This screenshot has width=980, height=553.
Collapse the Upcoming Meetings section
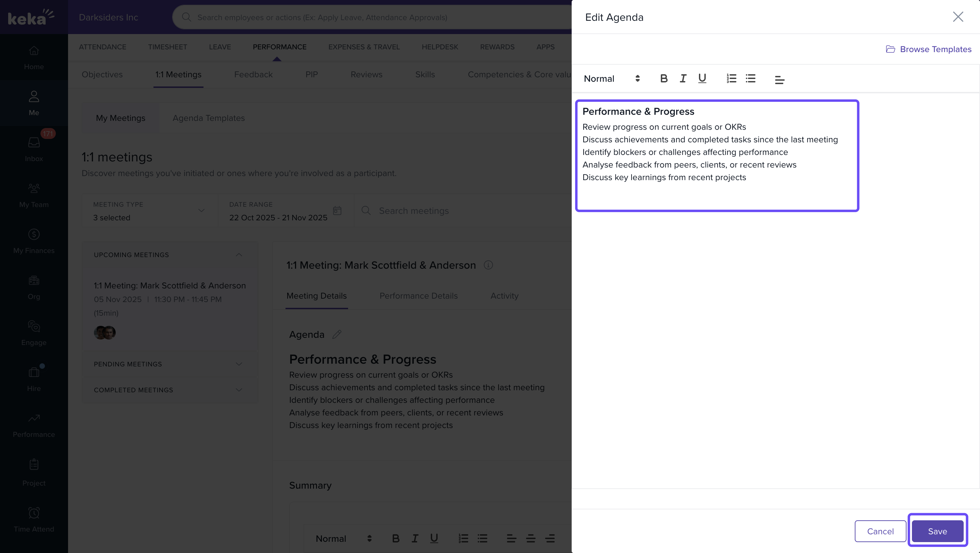(239, 255)
